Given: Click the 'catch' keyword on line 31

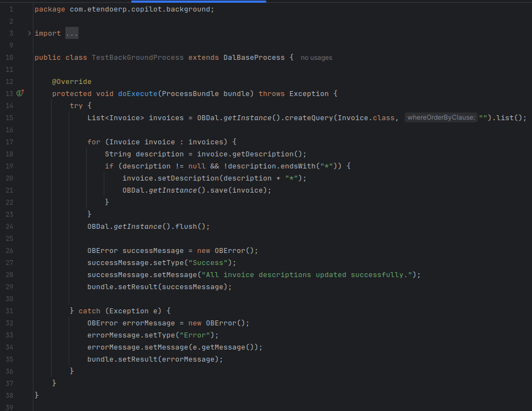Looking at the screenshot, I should pyautogui.click(x=89, y=311).
